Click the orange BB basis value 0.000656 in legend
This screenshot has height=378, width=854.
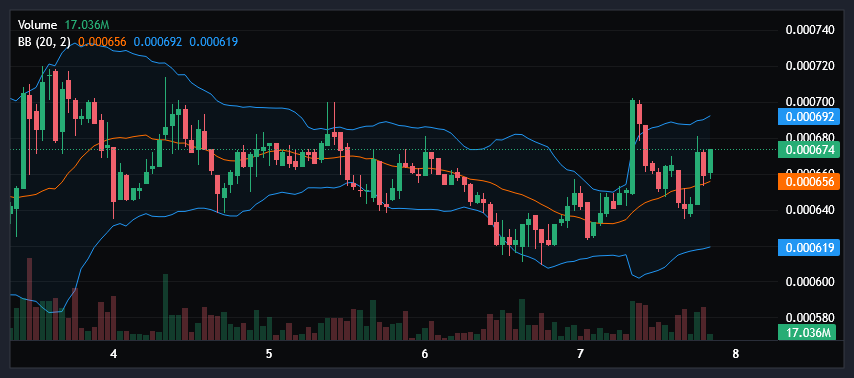tap(102, 41)
